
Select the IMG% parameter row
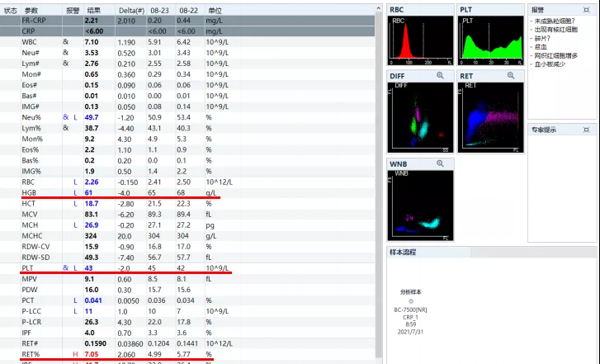pyautogui.click(x=187, y=171)
